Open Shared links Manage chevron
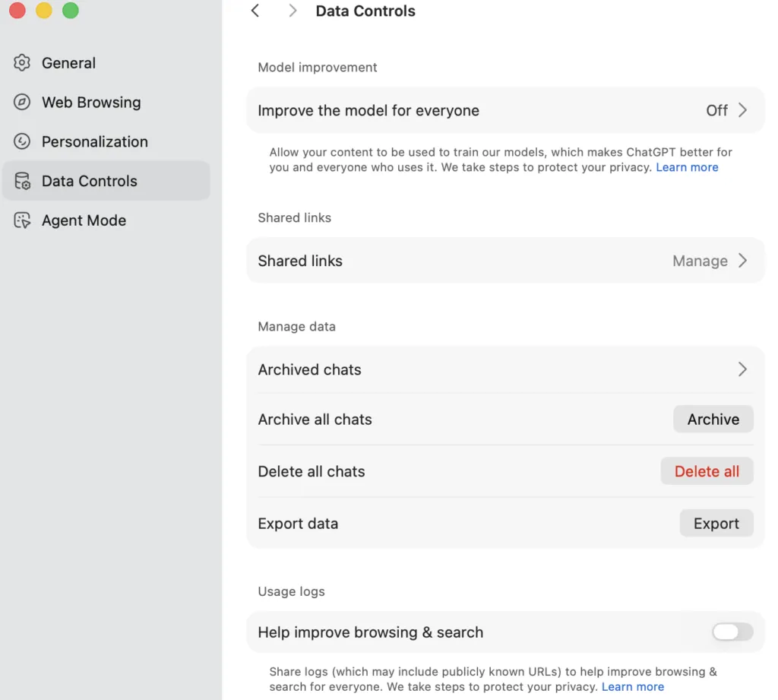 742,261
